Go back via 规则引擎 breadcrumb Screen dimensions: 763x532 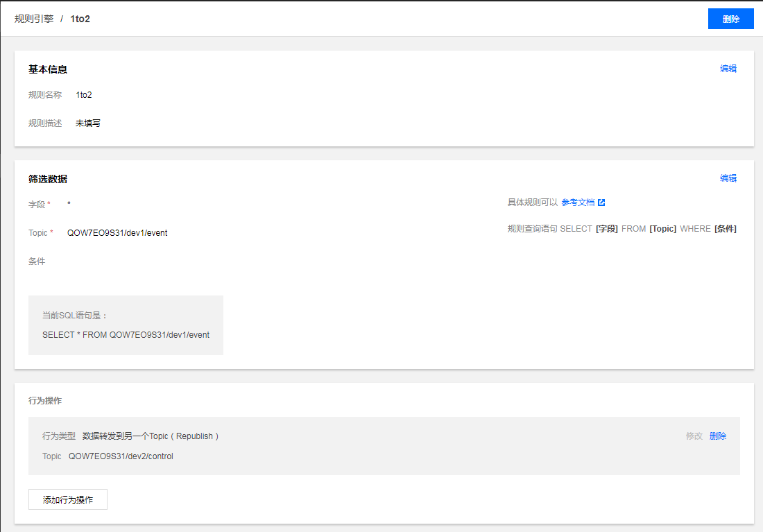[x=34, y=19]
